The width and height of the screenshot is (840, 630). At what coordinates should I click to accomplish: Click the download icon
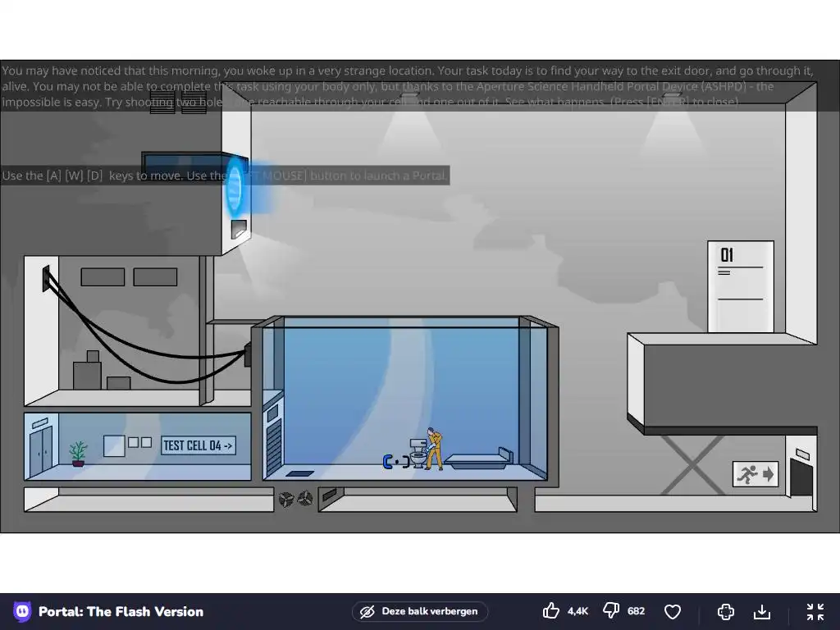pos(762,611)
